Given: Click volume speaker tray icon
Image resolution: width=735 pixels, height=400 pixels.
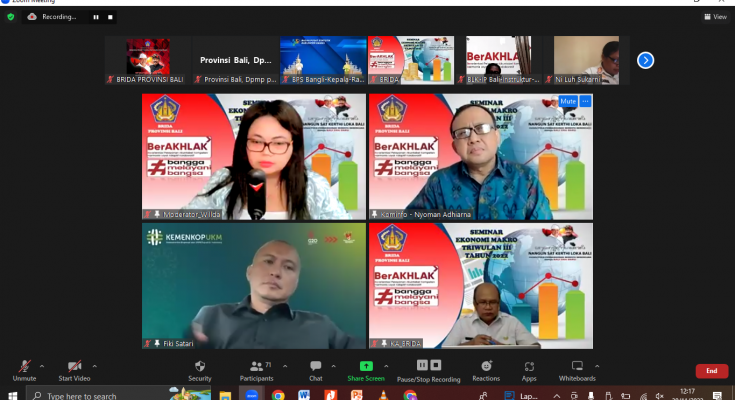Looking at the screenshot, I should (x=659, y=396).
